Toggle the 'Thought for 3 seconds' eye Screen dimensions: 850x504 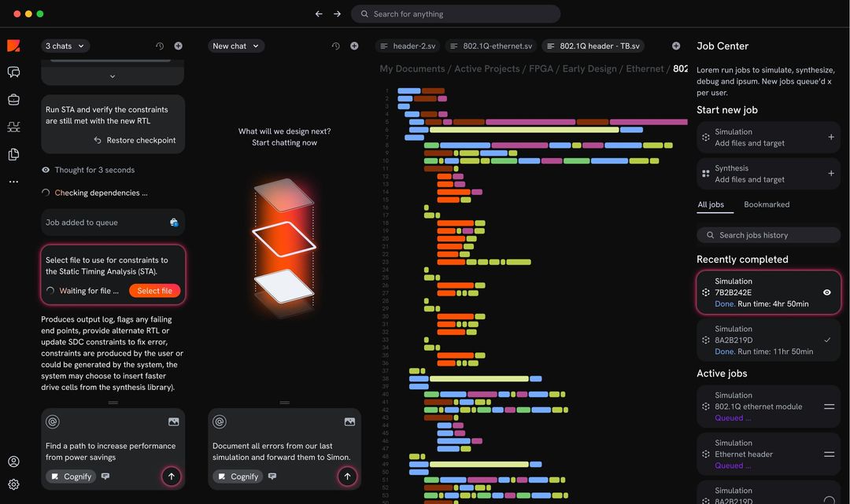46,170
